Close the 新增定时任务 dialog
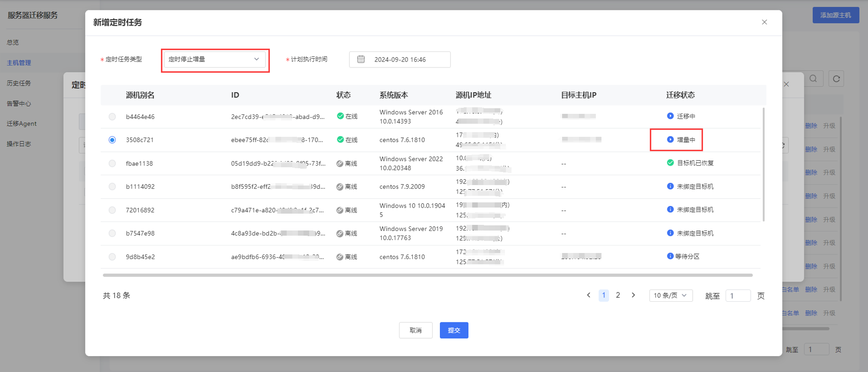The height and width of the screenshot is (372, 868). (764, 22)
